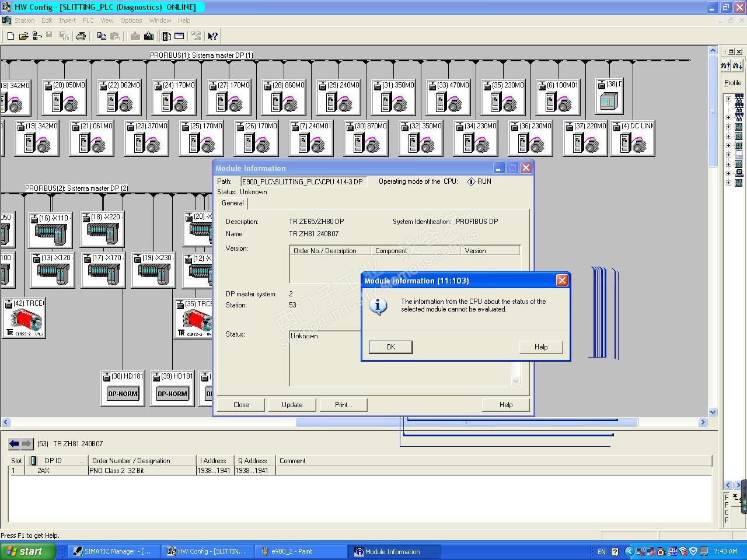Expand the ninth catalog tree node
747x560 pixels.
click(728, 173)
